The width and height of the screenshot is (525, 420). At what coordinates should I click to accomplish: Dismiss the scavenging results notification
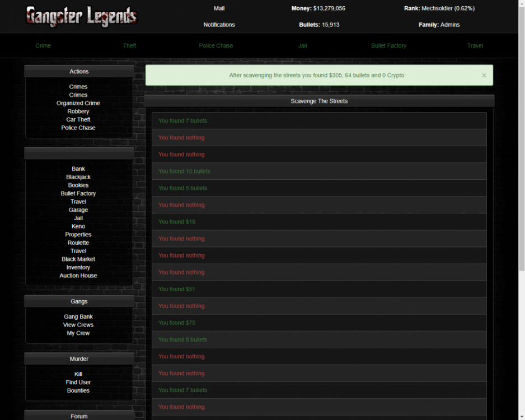[484, 75]
